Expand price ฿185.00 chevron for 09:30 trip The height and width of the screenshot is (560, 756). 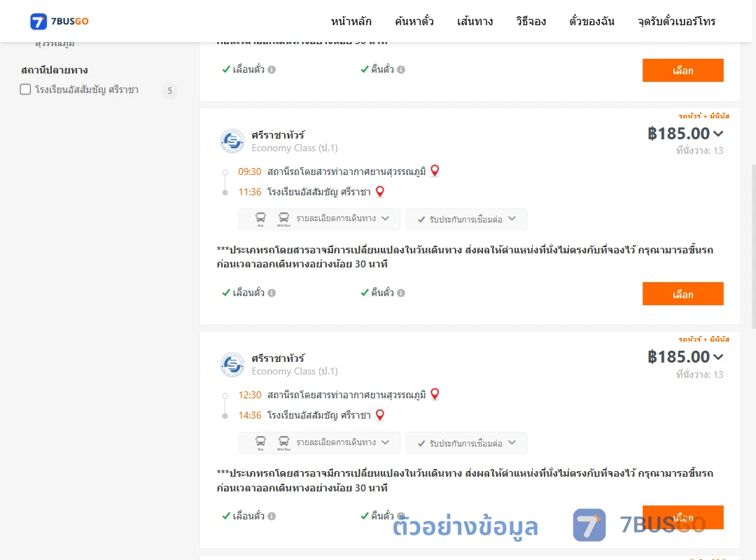pos(718,134)
